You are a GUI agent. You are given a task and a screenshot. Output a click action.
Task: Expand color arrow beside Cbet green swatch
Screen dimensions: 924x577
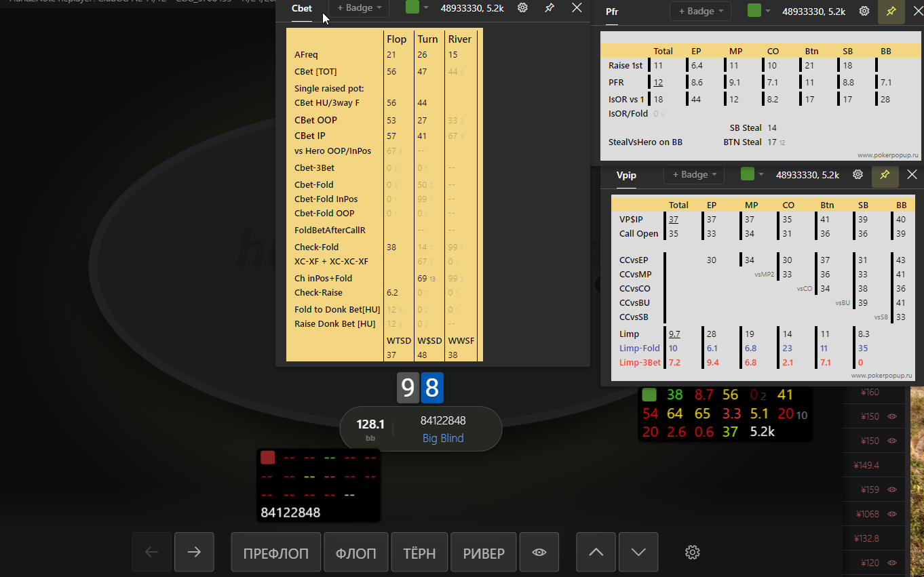[426, 8]
